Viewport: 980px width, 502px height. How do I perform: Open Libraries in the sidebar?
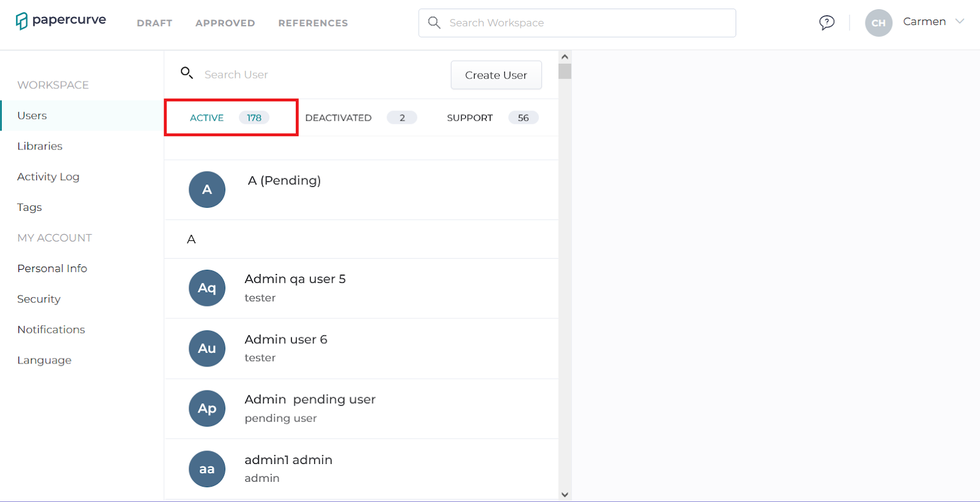click(40, 146)
